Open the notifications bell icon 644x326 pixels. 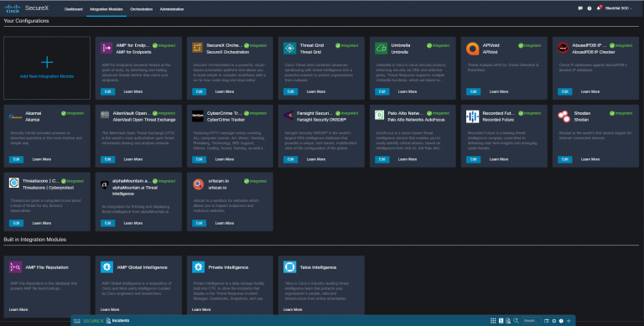599,8
